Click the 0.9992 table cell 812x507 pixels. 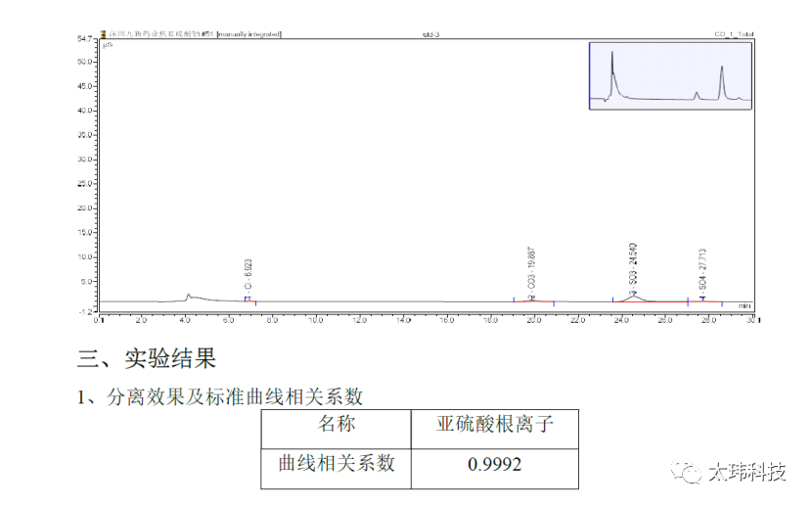pyautogui.click(x=494, y=464)
